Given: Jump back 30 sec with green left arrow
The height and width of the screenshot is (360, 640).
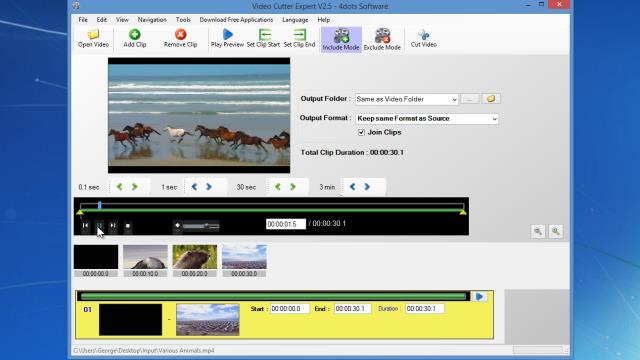Looking at the screenshot, I should click(278, 187).
